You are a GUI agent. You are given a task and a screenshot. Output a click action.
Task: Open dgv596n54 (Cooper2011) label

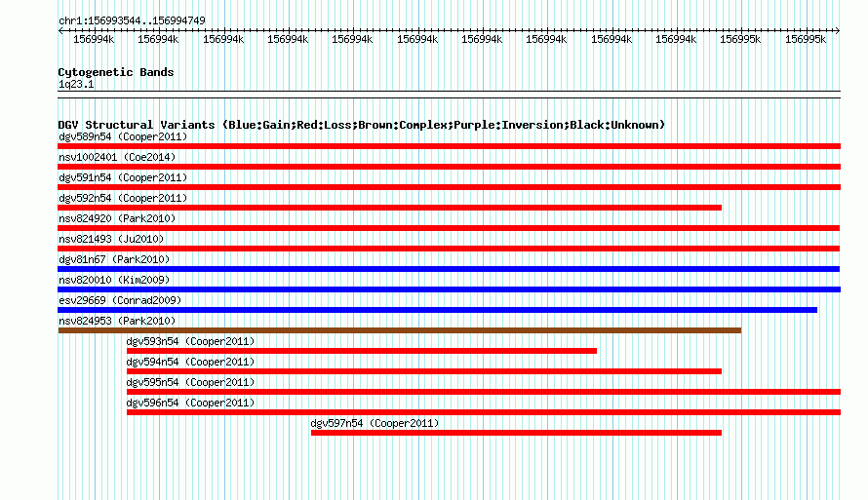(x=190, y=403)
